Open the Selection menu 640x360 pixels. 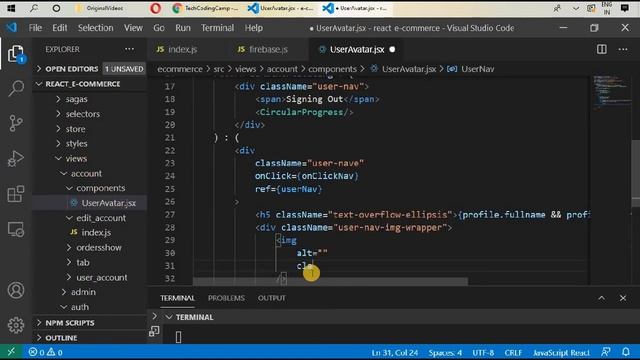click(x=96, y=28)
